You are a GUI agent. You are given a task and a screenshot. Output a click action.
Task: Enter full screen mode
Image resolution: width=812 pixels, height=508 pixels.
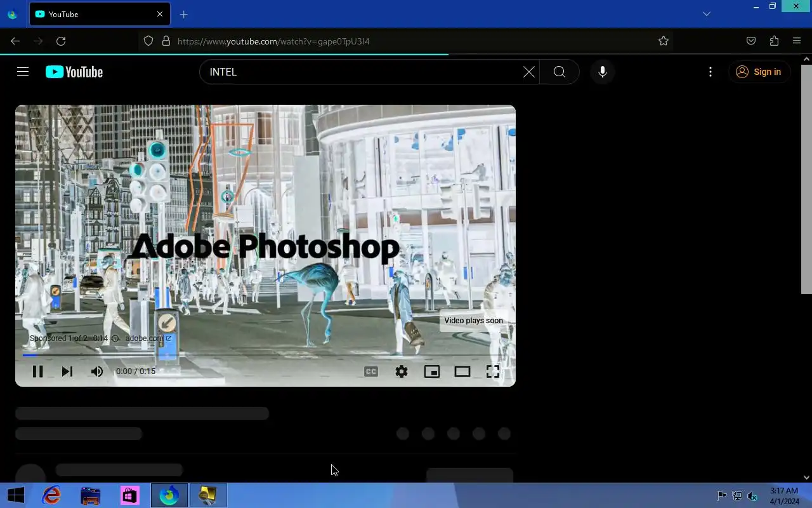tap(493, 371)
